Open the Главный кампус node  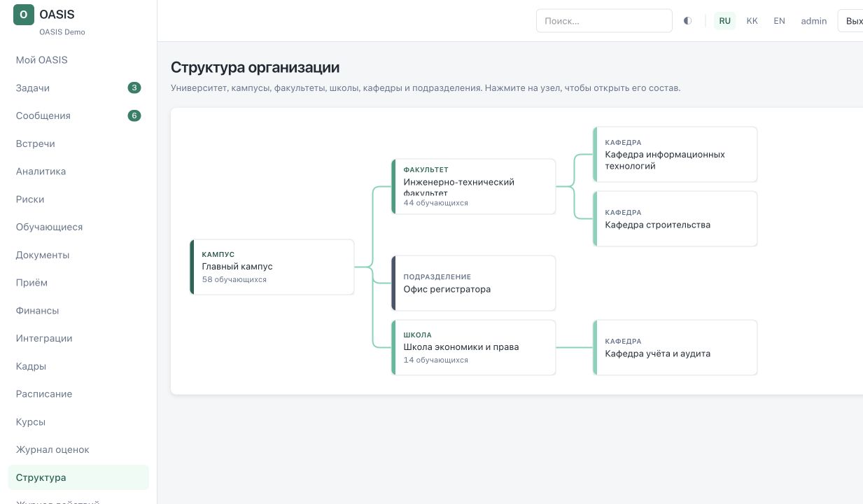pyautogui.click(x=272, y=267)
